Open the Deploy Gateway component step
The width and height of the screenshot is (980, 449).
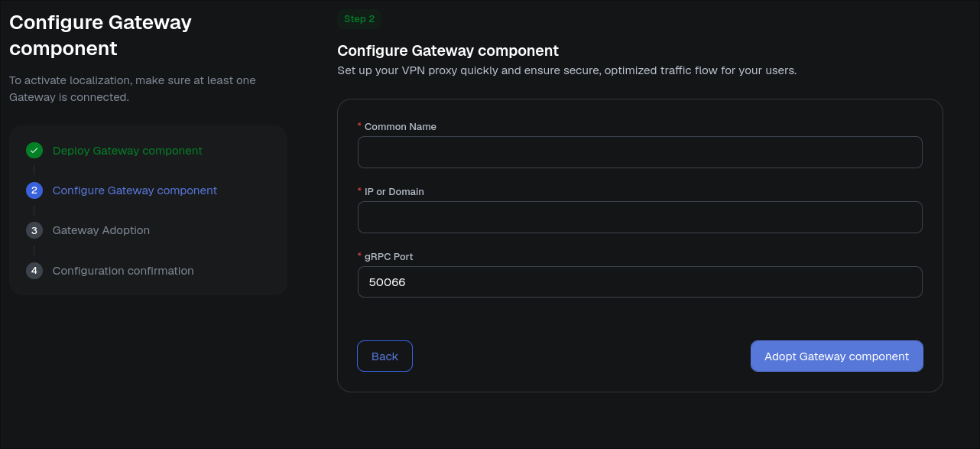[x=127, y=151]
